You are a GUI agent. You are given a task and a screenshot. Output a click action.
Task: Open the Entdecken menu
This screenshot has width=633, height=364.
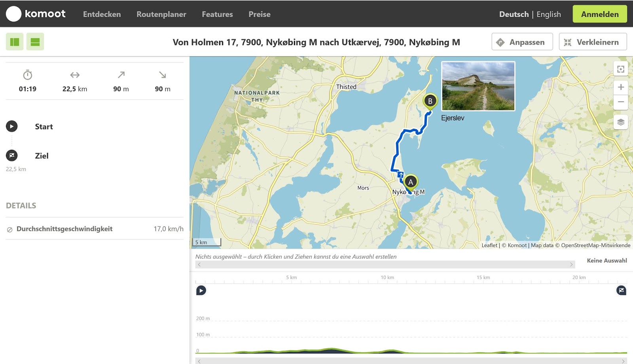[102, 14]
